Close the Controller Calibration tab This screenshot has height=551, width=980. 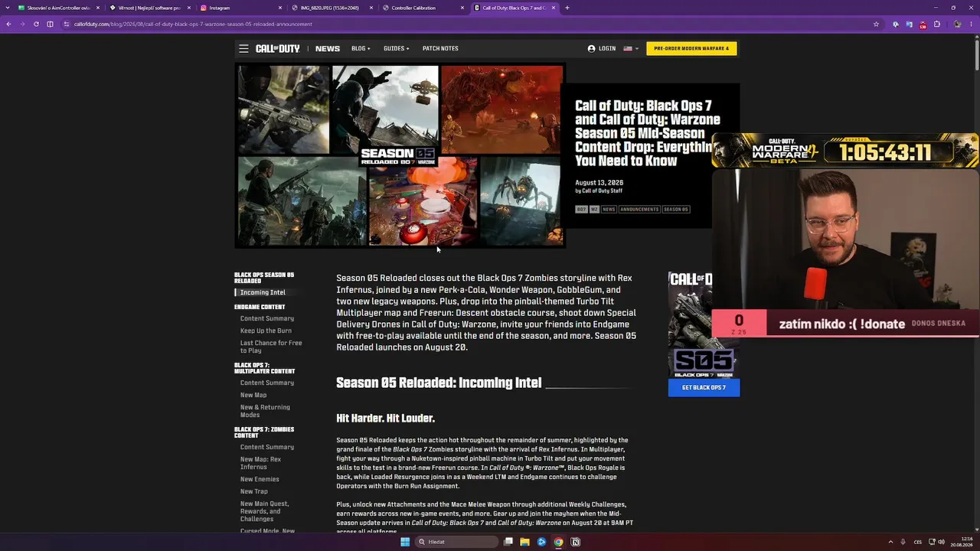462,8
